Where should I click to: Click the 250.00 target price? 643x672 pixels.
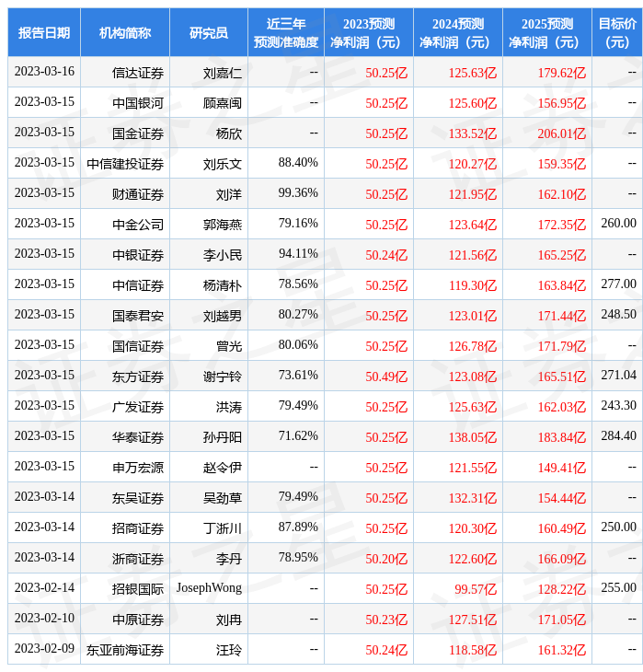click(618, 527)
